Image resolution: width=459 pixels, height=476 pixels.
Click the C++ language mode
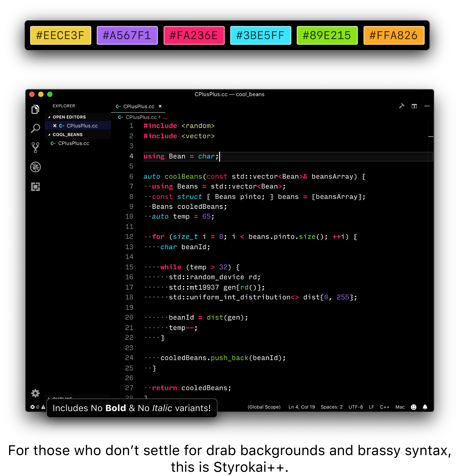point(384,407)
